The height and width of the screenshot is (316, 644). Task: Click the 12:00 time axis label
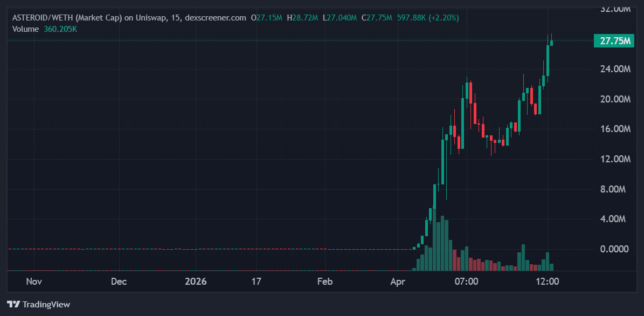click(x=548, y=281)
